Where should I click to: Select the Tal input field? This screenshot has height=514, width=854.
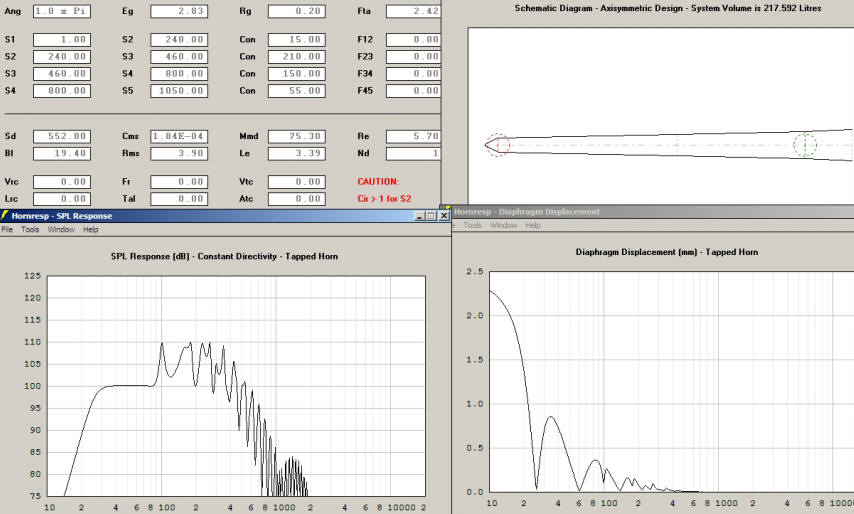click(179, 199)
